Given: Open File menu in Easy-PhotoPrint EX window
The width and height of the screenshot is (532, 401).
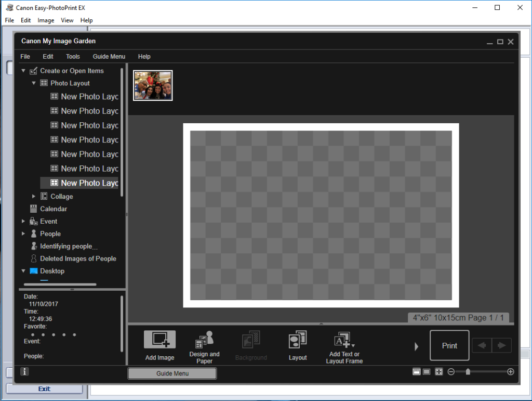Looking at the screenshot, I should (9, 20).
